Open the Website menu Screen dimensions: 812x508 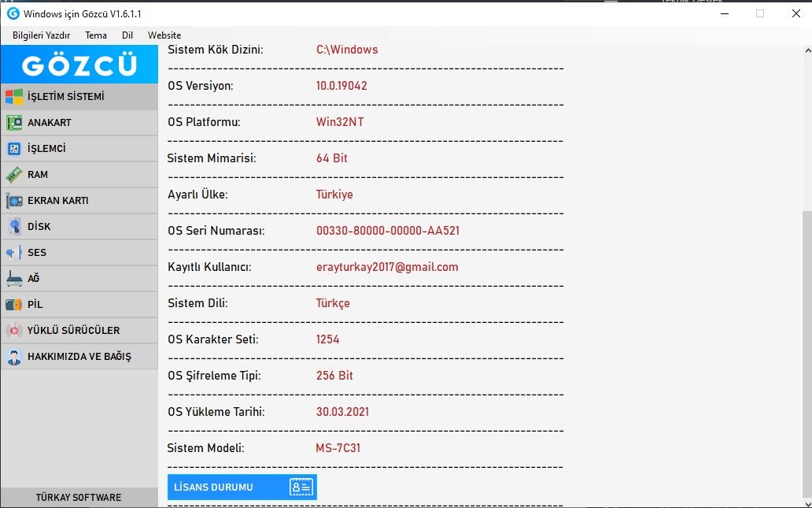[x=164, y=35]
